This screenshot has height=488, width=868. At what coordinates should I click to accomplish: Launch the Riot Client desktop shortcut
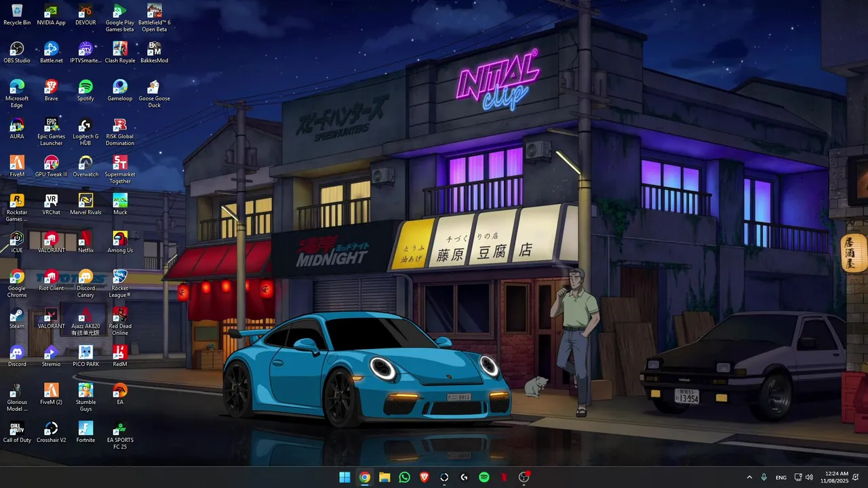[52, 281]
